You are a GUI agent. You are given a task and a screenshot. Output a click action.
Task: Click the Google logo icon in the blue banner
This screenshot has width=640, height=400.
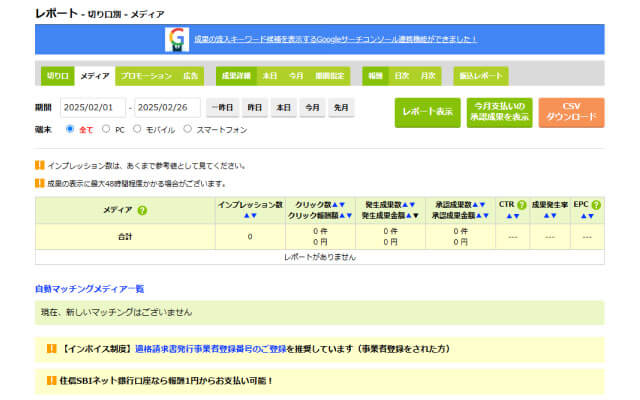pos(177,39)
